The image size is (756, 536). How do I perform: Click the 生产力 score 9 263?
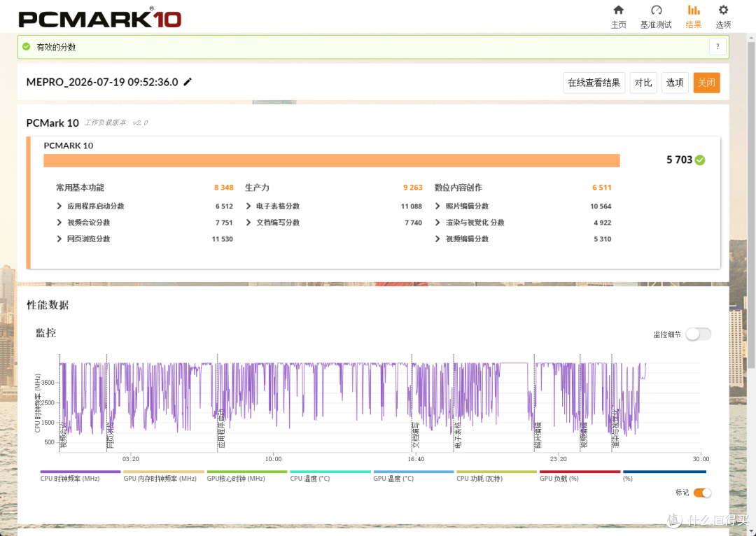point(413,188)
